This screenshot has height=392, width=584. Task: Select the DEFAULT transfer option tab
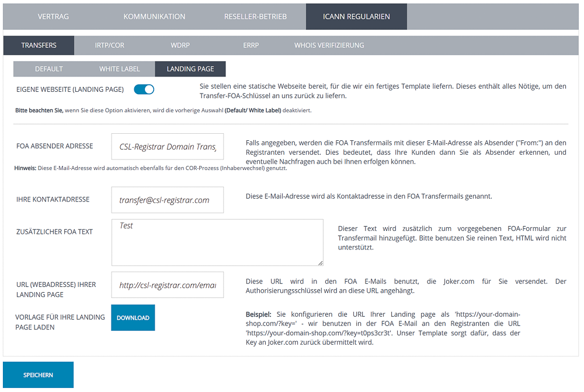49,69
